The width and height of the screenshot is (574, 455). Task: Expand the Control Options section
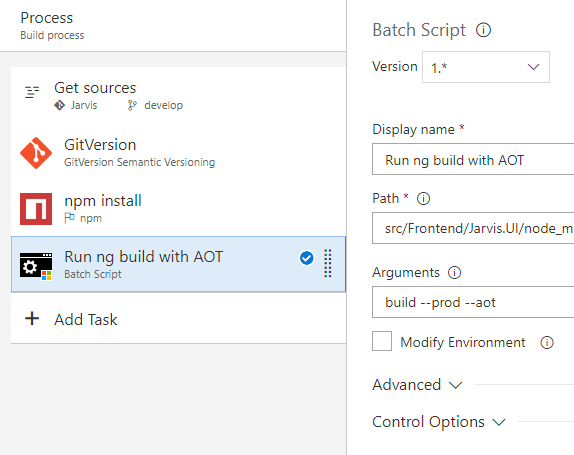pos(439,422)
